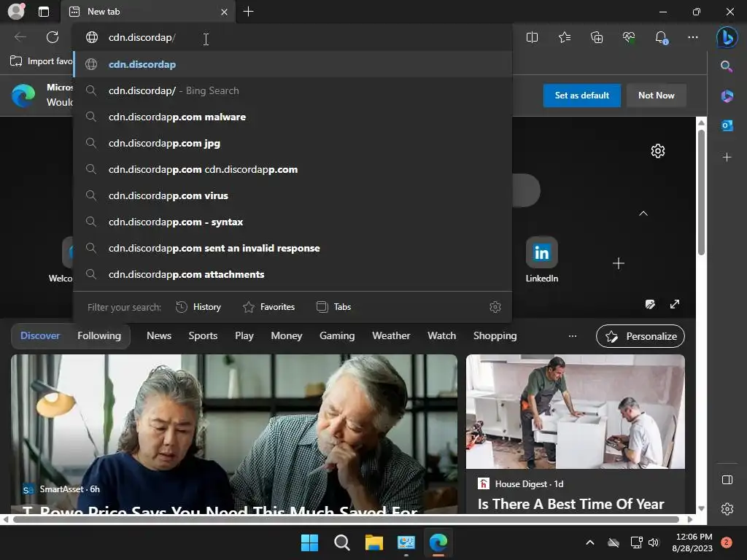Show more feed categories ellipsis
Viewport: 747px width, 560px height.
(x=572, y=336)
